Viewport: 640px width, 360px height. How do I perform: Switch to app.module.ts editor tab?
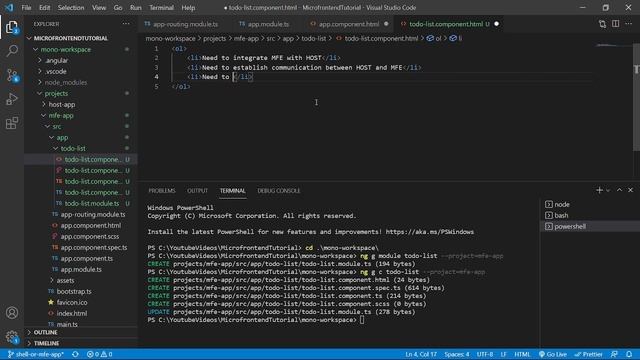268,24
